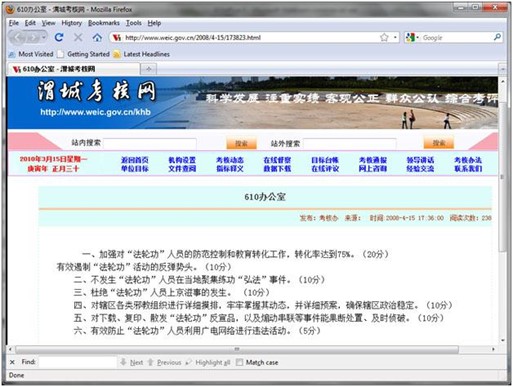Click the Find Next arrow button
Screen dimensions: 513x387
pyautogui.click(x=132, y=362)
